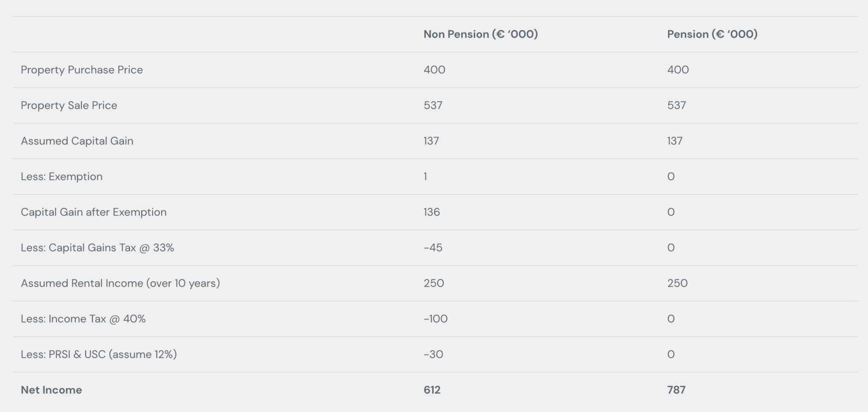Select the Non Pension exemption value 1

[x=425, y=177]
